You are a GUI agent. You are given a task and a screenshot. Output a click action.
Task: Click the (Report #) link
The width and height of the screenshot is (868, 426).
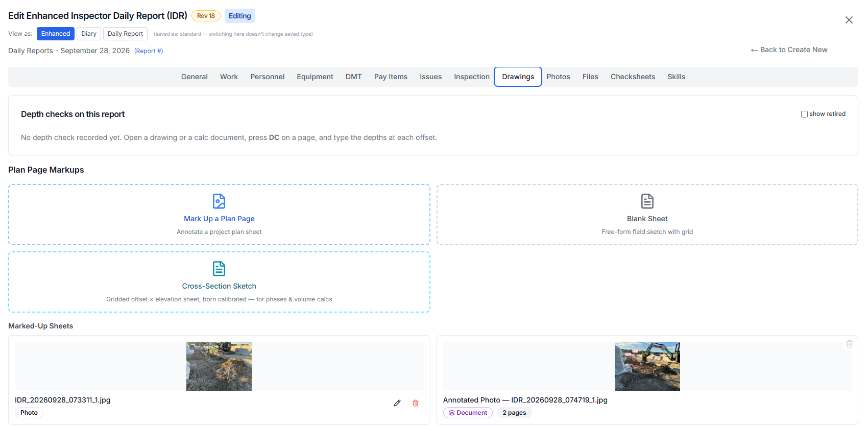tap(149, 51)
